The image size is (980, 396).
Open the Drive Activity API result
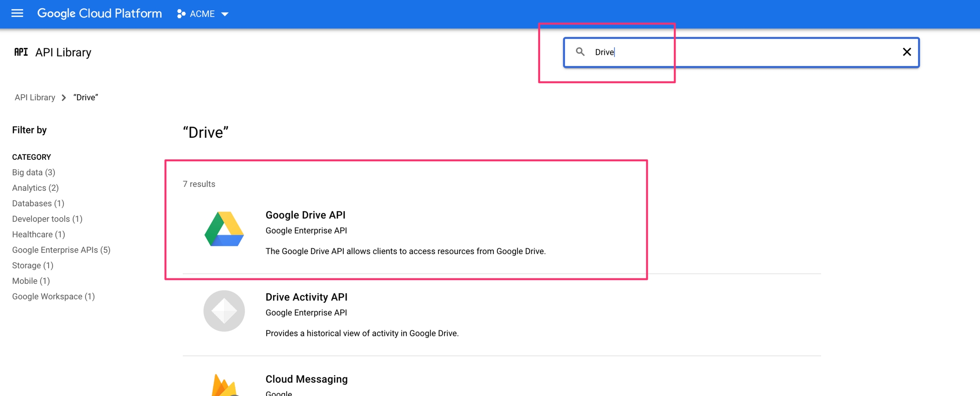[306, 297]
